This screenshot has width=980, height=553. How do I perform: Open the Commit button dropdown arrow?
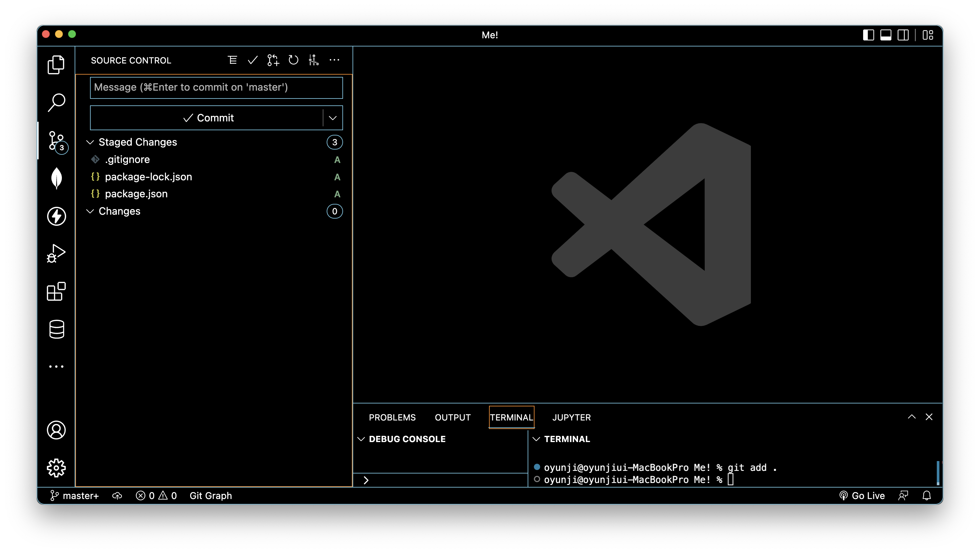click(x=333, y=118)
